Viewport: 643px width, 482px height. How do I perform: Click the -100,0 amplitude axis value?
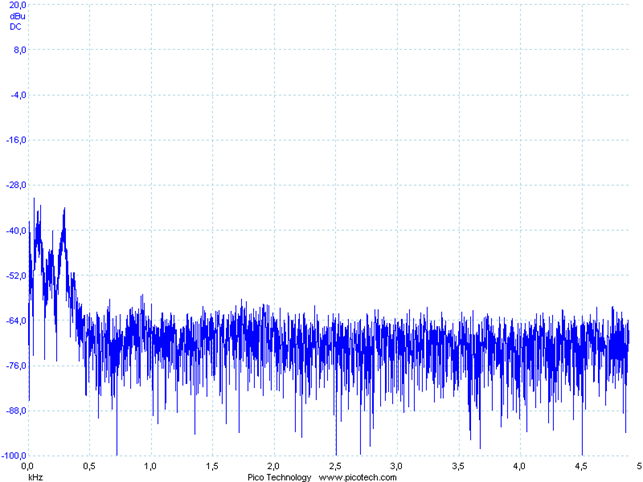click(14, 456)
